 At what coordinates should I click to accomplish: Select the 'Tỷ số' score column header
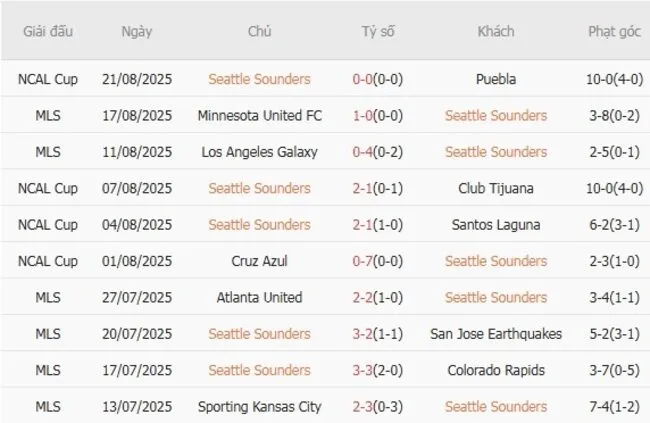[x=378, y=32]
